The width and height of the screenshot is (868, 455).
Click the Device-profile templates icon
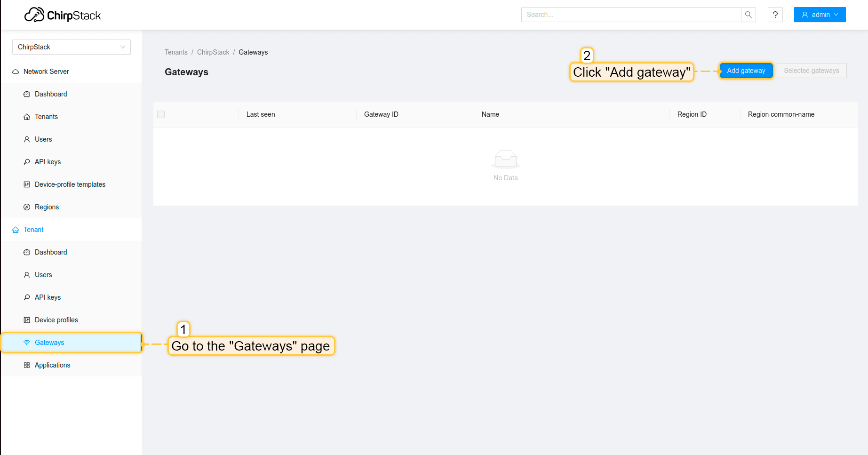coord(27,184)
